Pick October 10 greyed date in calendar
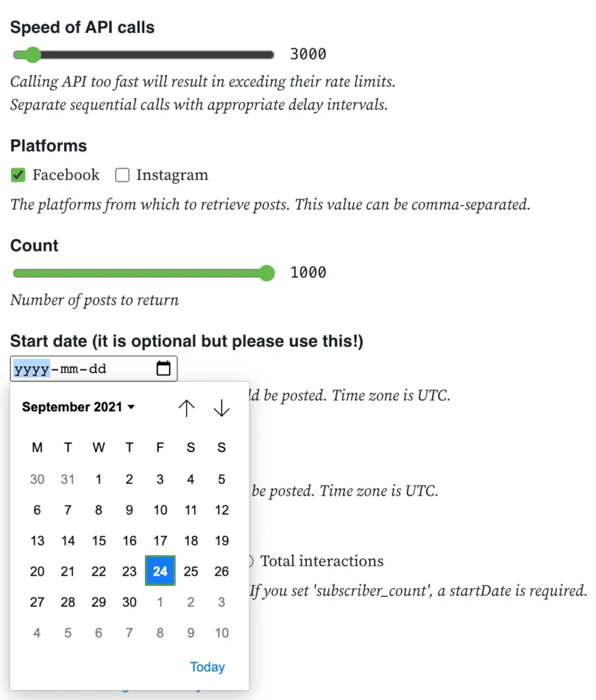This screenshot has height=700, width=596. coord(221,633)
